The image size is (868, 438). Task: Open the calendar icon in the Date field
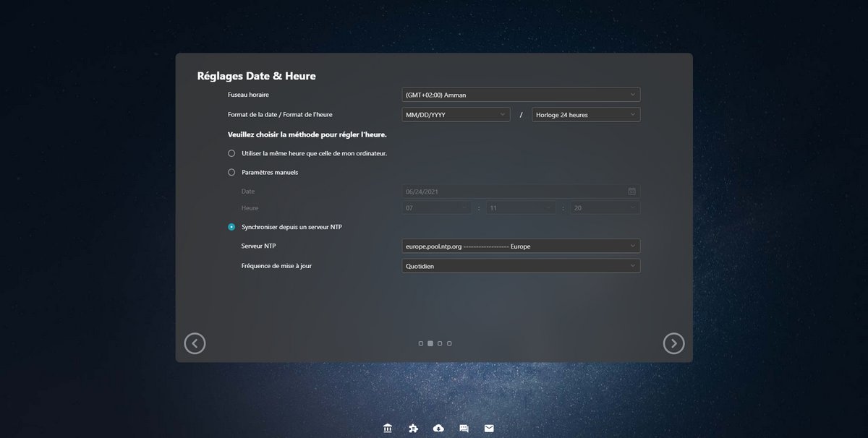click(x=631, y=192)
